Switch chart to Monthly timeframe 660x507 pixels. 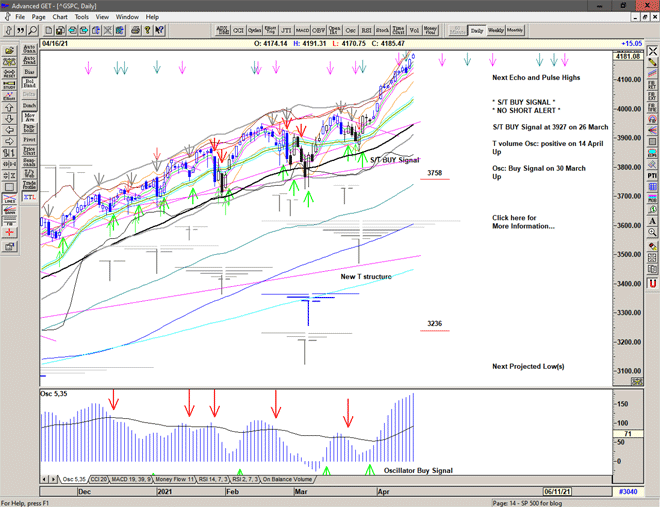point(515,31)
